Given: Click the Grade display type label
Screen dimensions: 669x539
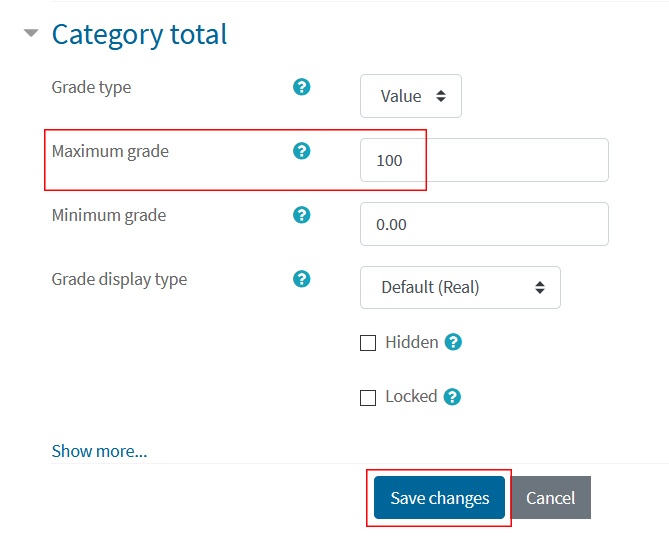Looking at the screenshot, I should 119,280.
